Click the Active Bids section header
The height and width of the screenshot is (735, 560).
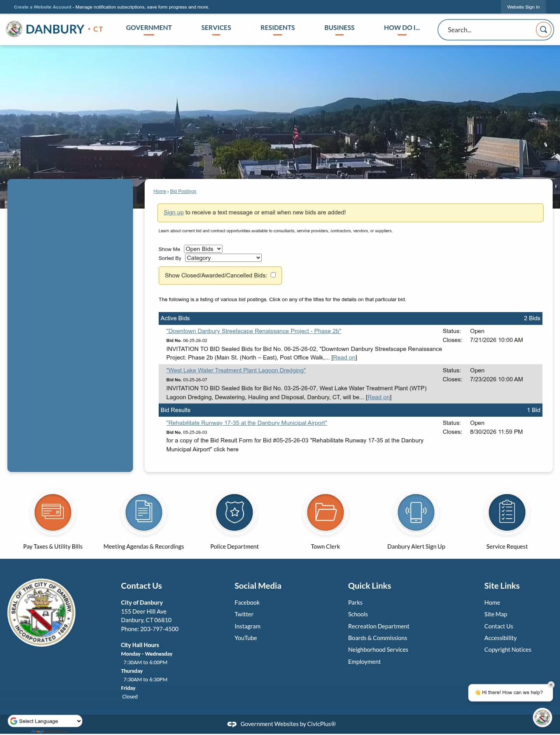tap(350, 318)
